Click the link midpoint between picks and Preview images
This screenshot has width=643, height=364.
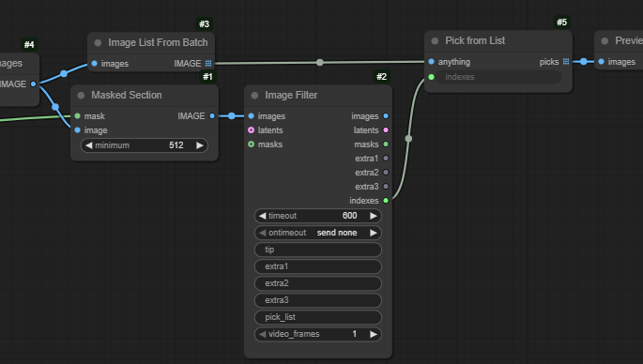584,62
